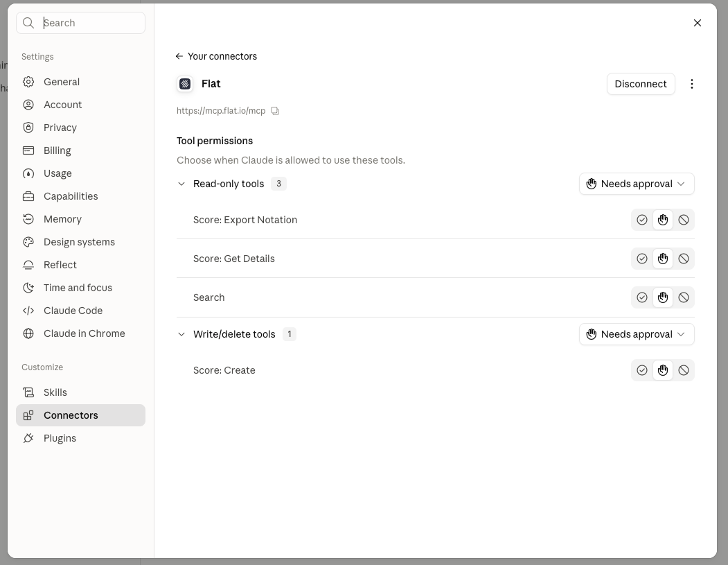Select Capabilities in sidebar
This screenshot has width=728, height=565.
(81, 196)
